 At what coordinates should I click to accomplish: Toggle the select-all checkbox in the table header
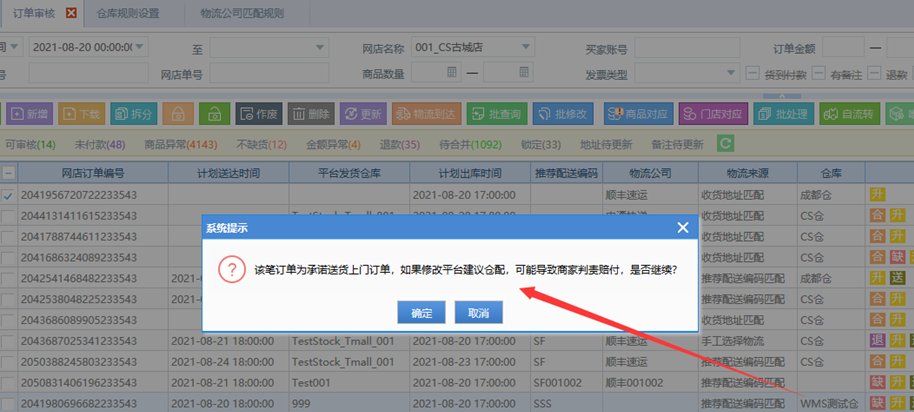pos(8,173)
